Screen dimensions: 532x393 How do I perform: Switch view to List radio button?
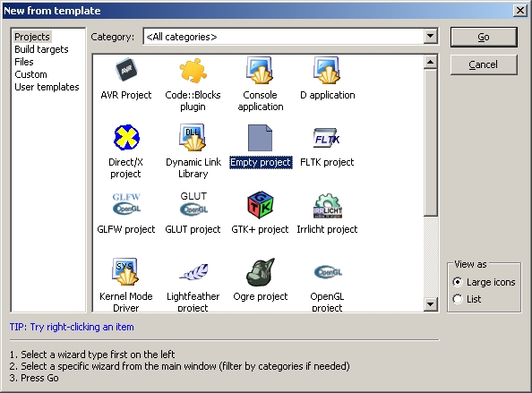(x=458, y=299)
